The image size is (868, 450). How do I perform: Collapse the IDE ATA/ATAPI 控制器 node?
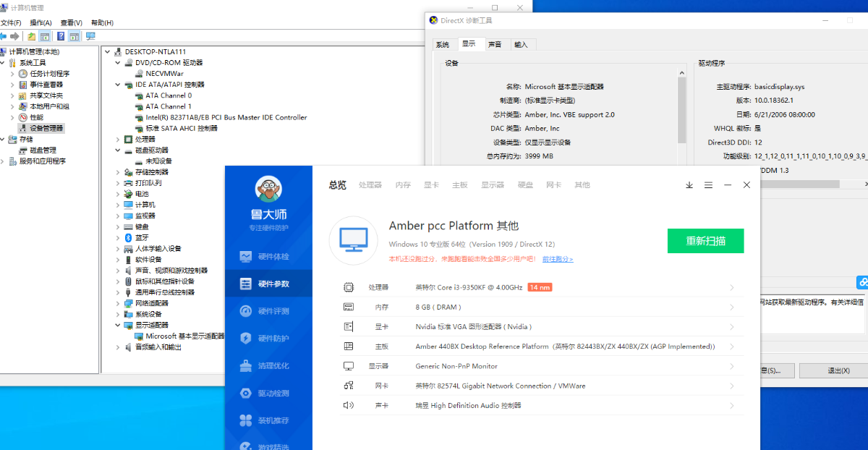tap(118, 85)
